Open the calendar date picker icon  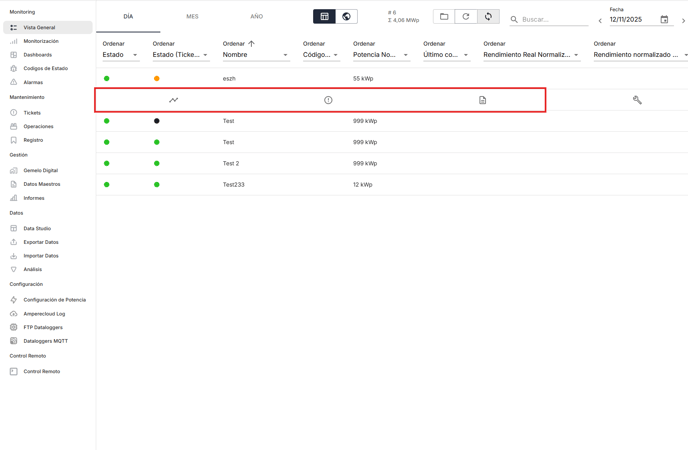[x=664, y=20]
